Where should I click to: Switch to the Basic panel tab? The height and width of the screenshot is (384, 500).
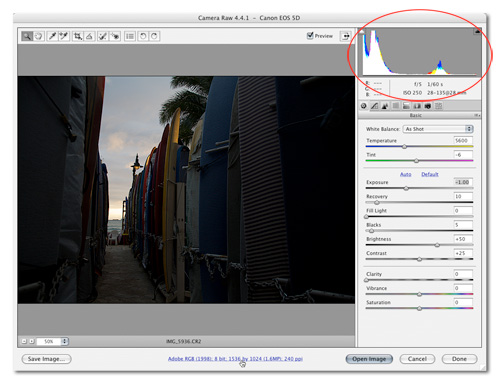pyautogui.click(x=364, y=106)
